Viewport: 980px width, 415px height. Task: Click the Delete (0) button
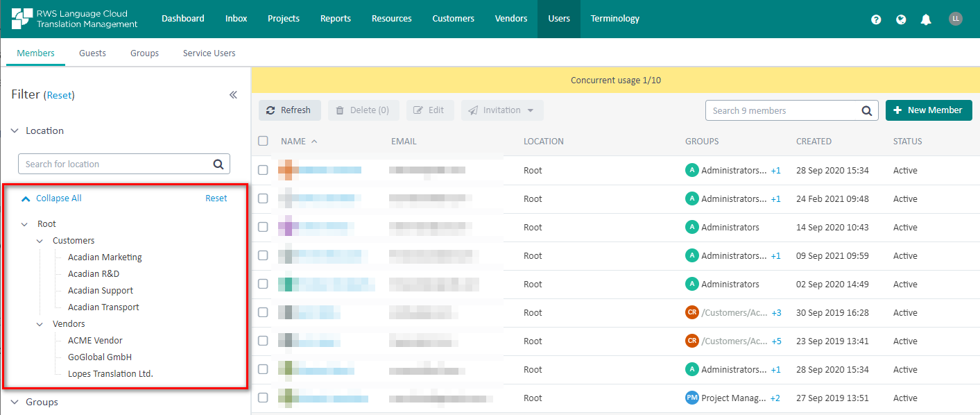click(363, 110)
